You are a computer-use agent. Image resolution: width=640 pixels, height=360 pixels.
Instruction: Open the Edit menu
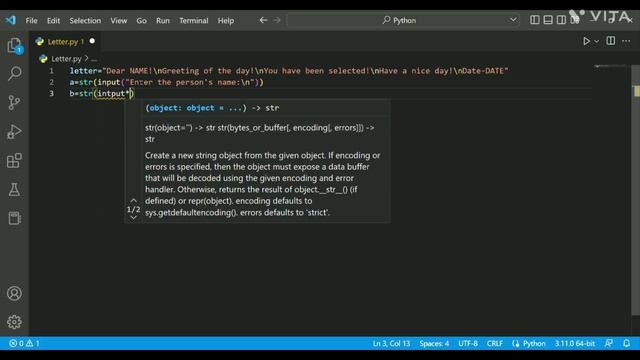53,20
